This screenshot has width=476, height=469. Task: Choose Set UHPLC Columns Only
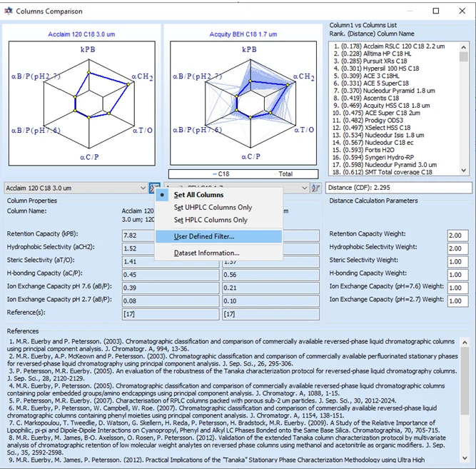pyautogui.click(x=219, y=207)
